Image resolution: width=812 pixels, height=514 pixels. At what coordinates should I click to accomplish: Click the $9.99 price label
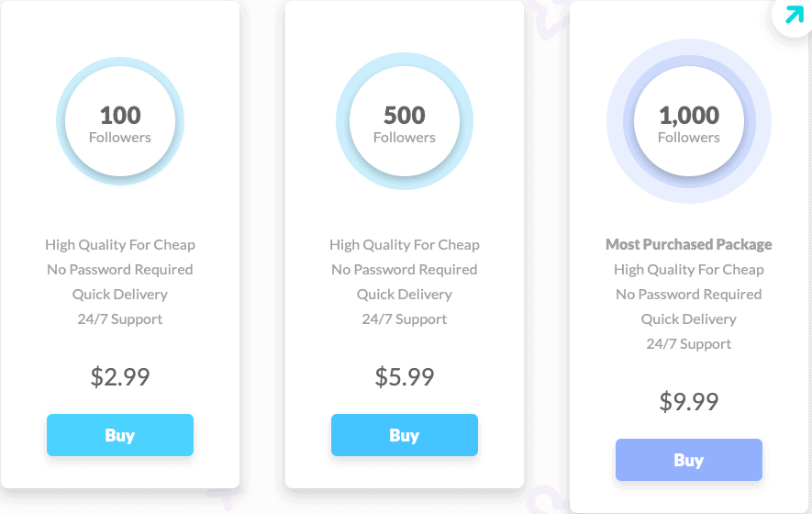pos(689,402)
